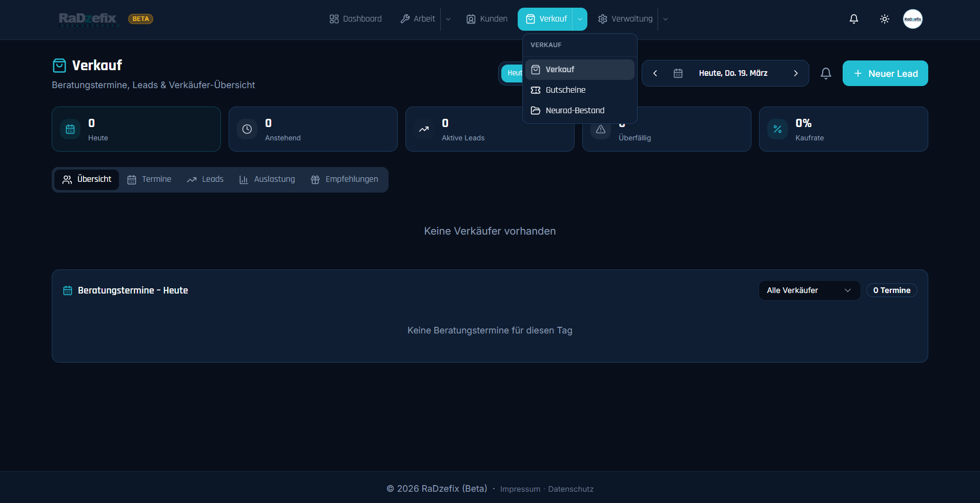Click the bell icon beside Neuer Lead

825,73
